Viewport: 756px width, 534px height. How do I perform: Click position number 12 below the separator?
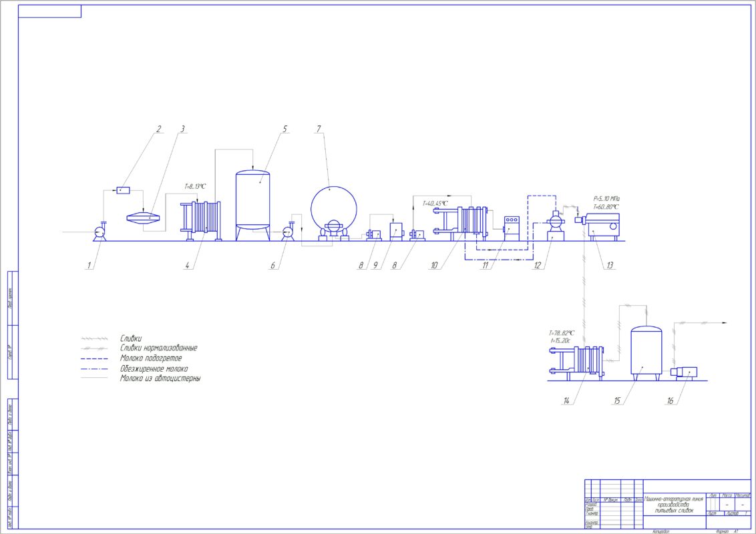[x=537, y=265]
